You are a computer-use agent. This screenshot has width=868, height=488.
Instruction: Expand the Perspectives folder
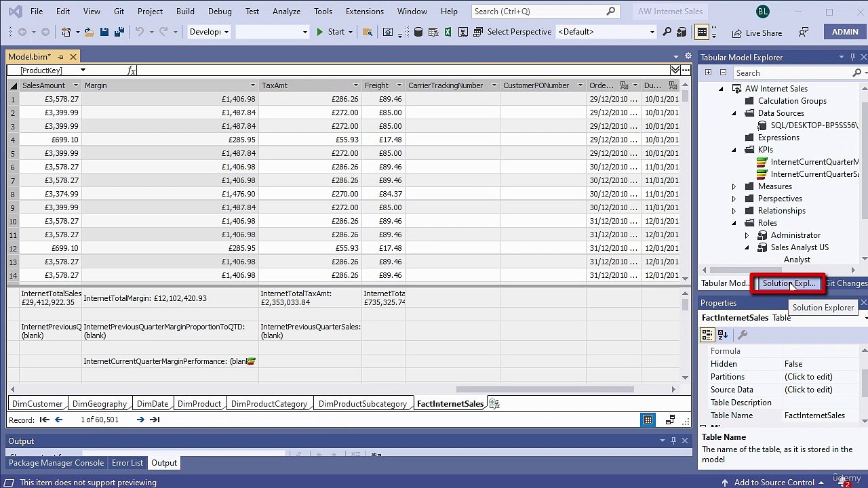pyautogui.click(x=734, y=199)
